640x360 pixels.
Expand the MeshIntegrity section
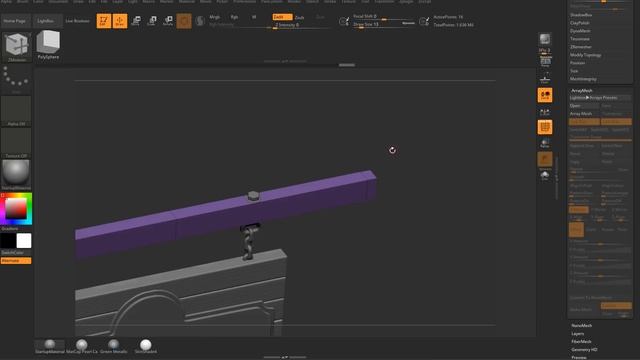click(583, 79)
